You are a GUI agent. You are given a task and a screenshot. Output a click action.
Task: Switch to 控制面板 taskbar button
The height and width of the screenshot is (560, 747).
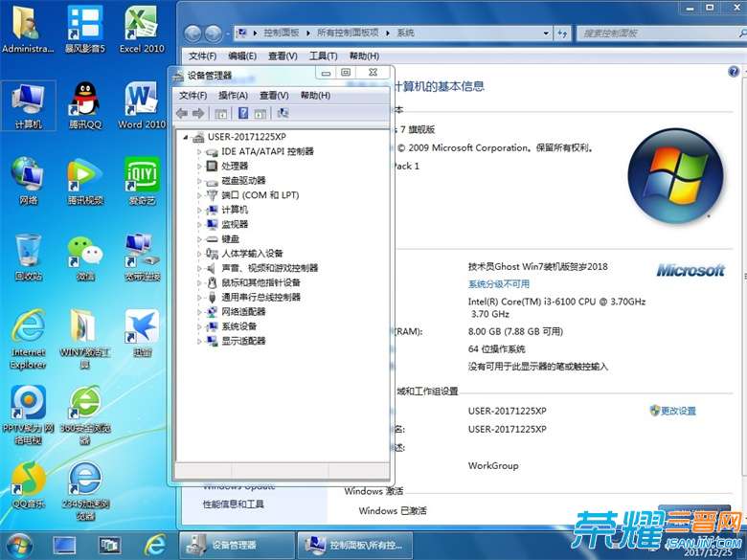click(x=355, y=546)
